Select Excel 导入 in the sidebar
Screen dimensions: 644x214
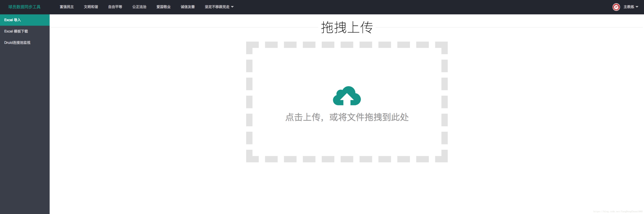pos(25,20)
